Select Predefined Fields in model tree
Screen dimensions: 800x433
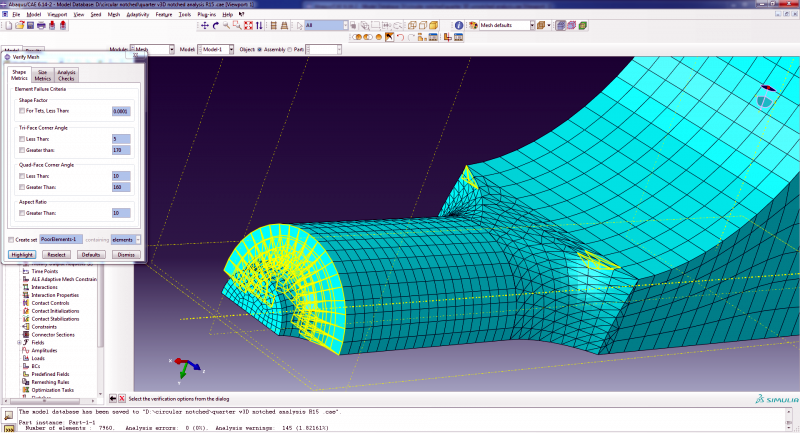(50, 374)
